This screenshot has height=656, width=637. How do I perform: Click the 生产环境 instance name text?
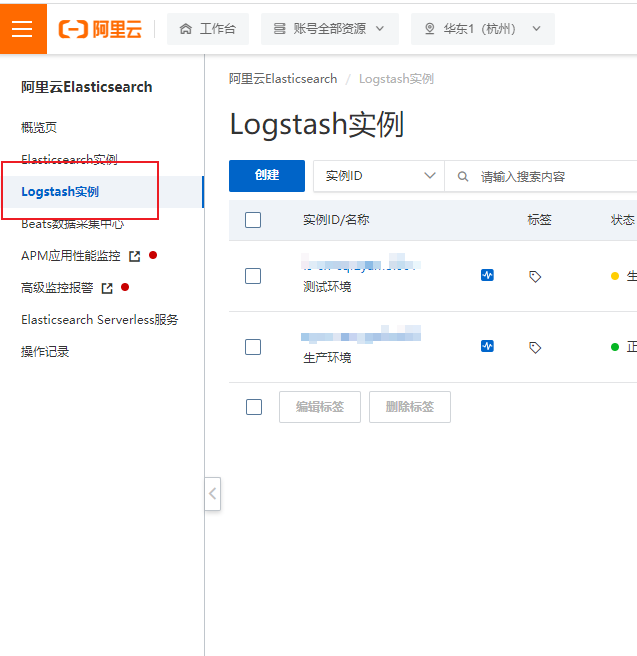[x=327, y=358]
